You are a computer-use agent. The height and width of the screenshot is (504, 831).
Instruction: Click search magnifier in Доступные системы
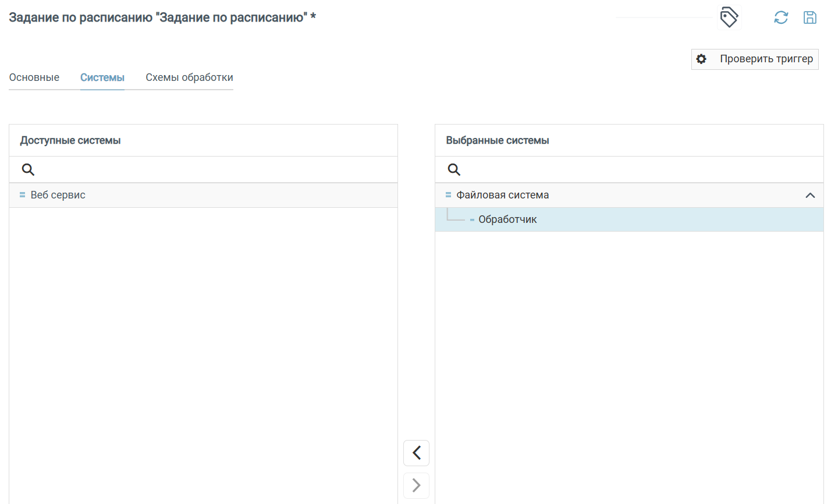click(28, 169)
